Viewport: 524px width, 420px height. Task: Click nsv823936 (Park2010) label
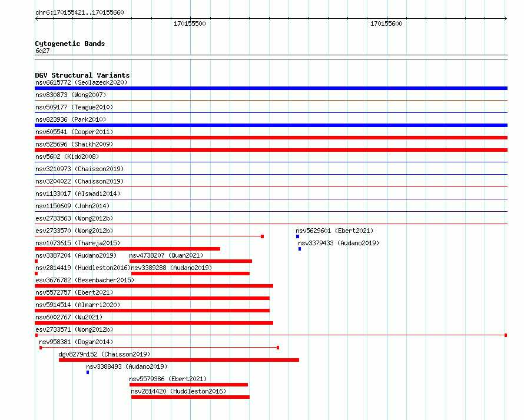coord(71,119)
